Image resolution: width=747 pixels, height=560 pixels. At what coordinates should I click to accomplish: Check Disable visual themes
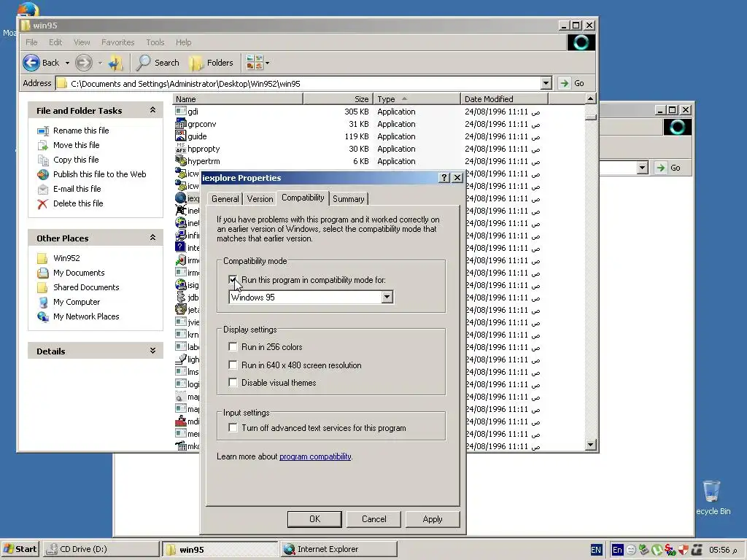233,382
